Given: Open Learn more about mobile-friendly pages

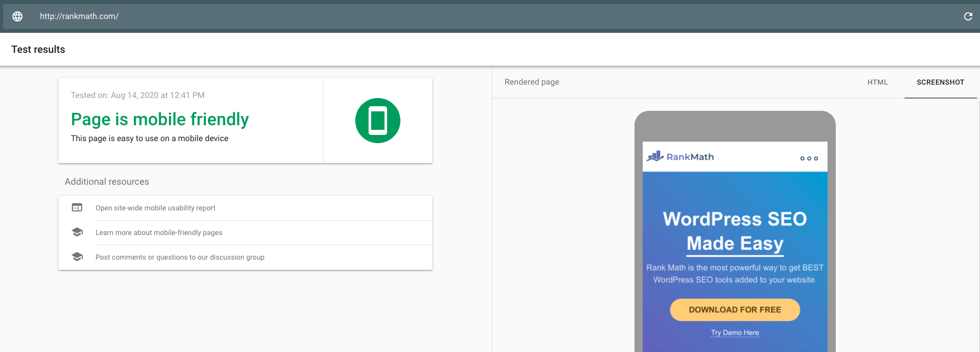Looking at the screenshot, I should pos(159,232).
